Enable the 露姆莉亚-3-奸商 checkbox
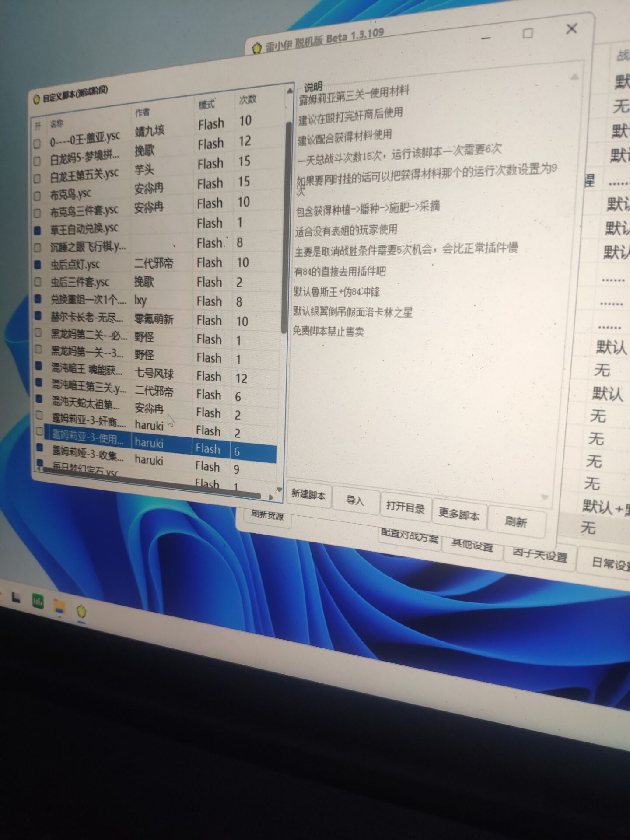This screenshot has height=840, width=630. pyautogui.click(x=39, y=415)
